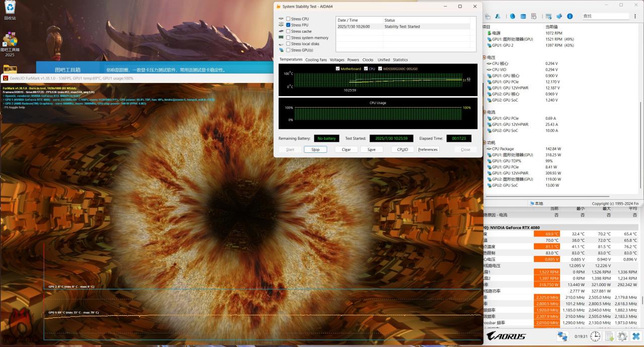Collapse the 电流 current section

pyautogui.click(x=485, y=112)
